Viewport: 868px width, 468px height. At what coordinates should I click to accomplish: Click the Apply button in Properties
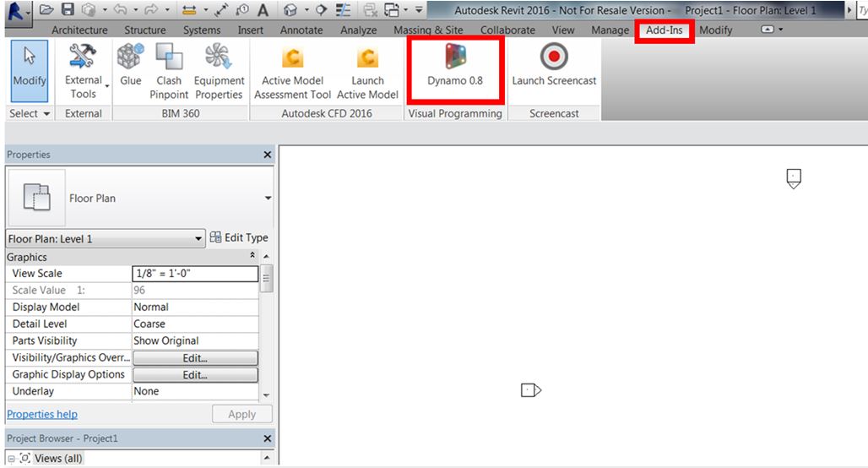click(x=242, y=414)
